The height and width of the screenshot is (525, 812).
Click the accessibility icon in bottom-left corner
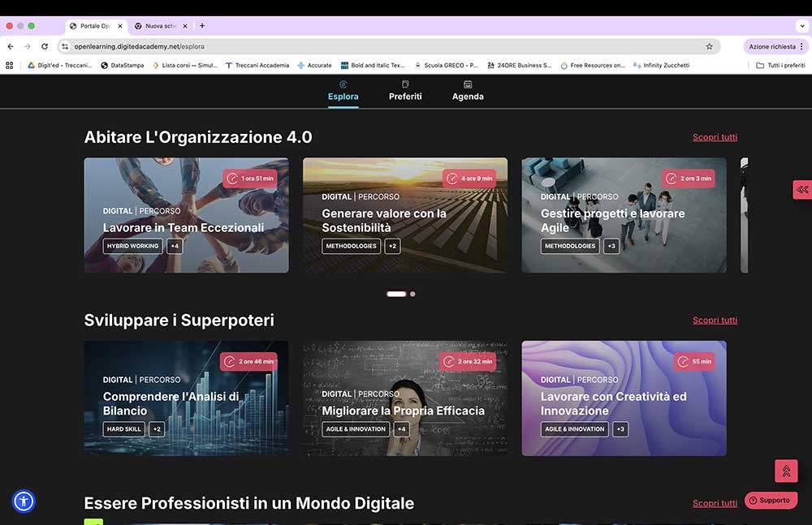[x=24, y=501]
